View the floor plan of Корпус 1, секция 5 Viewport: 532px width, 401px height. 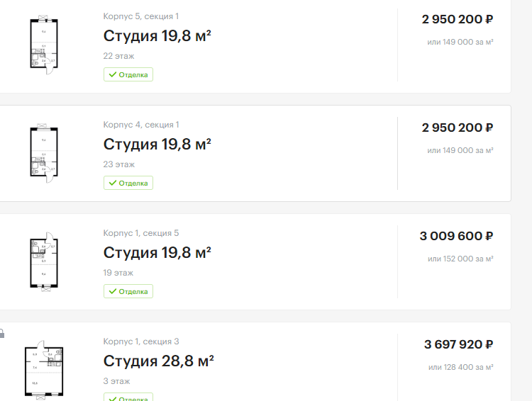44,262
